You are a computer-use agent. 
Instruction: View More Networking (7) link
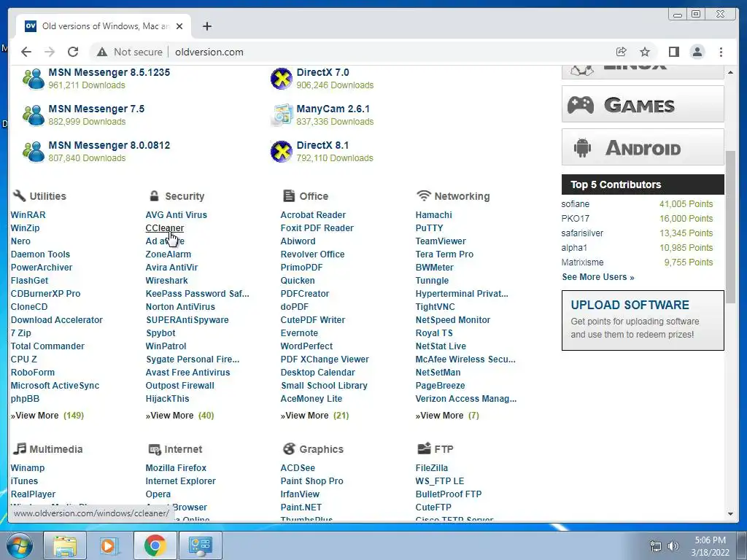click(447, 415)
